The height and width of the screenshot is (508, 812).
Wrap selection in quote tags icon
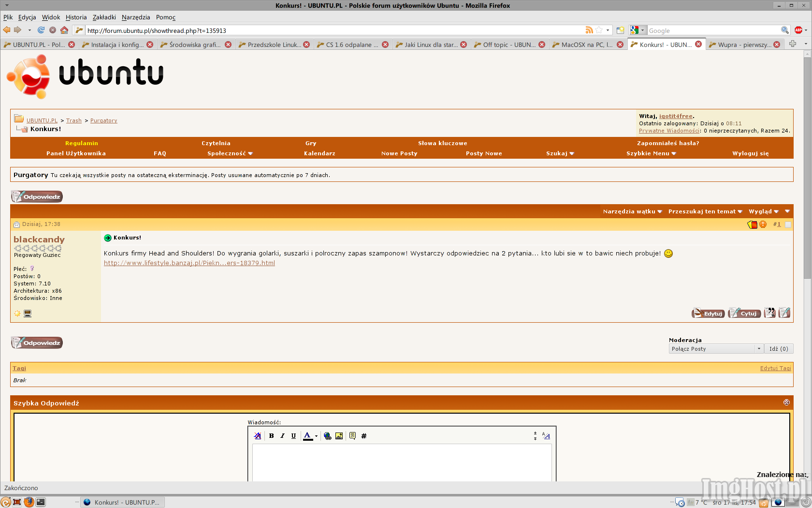352,436
